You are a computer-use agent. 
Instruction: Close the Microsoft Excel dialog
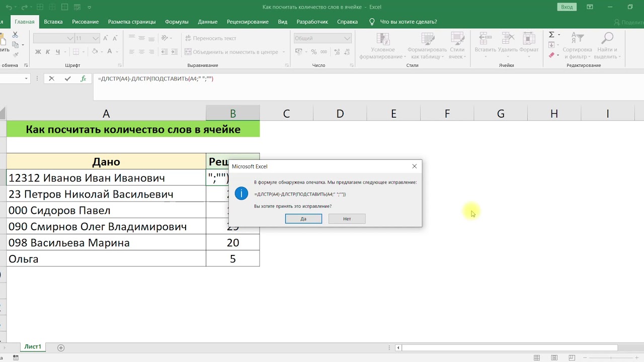(415, 166)
